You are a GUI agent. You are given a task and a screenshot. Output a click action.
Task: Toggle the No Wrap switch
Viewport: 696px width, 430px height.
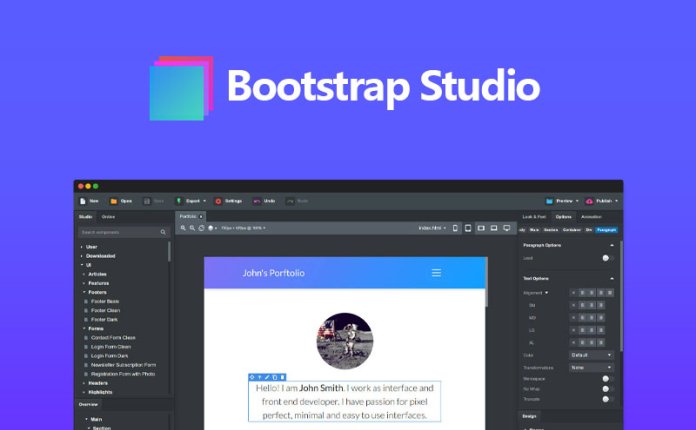click(x=607, y=389)
